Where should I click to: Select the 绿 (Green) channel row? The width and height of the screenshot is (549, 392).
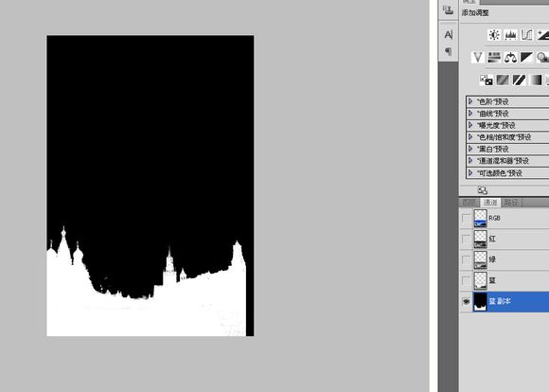point(504,259)
